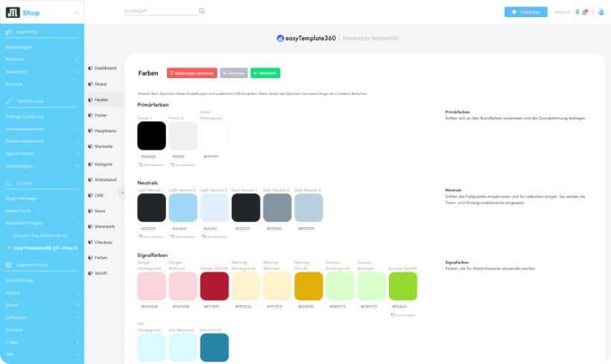Open the Header settings page

pos(106,100)
